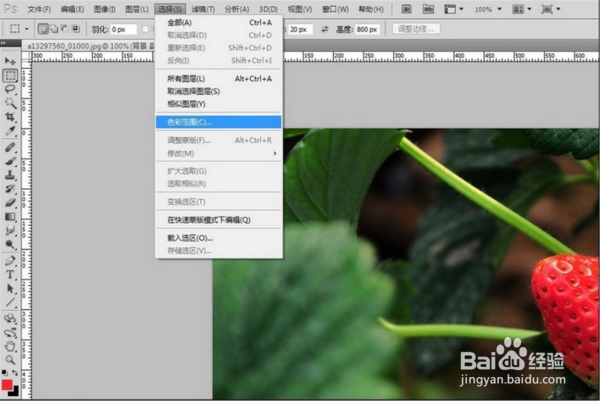
Task: Open the 编辑(E) menu
Action: (72, 9)
